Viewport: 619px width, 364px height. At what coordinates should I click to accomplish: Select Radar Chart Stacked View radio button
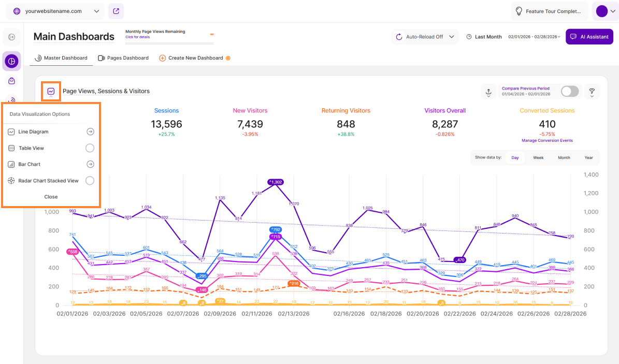(90, 181)
